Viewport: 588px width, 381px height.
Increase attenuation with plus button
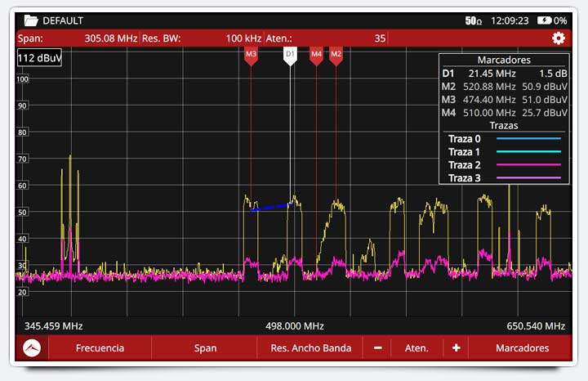[x=456, y=348]
